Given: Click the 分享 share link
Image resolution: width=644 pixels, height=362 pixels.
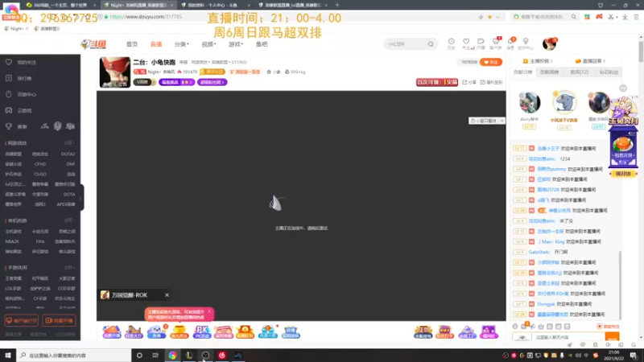Looking at the screenshot, I should coord(469,82).
